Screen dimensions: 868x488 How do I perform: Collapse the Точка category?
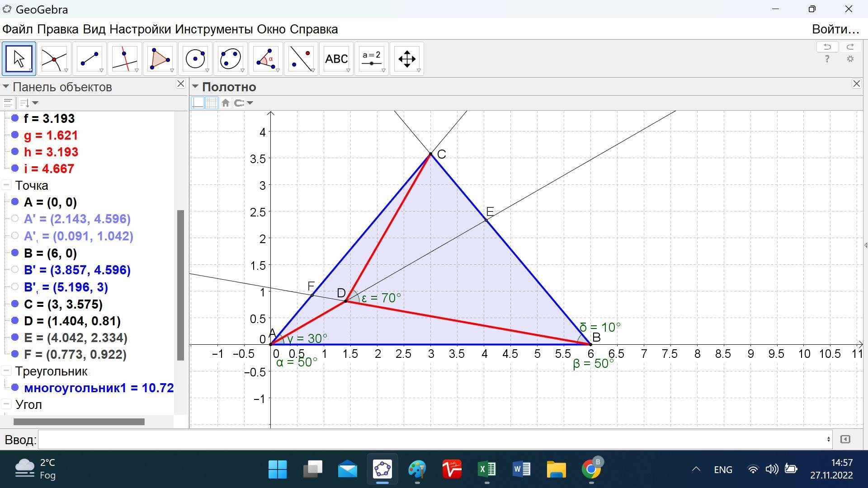click(6, 185)
